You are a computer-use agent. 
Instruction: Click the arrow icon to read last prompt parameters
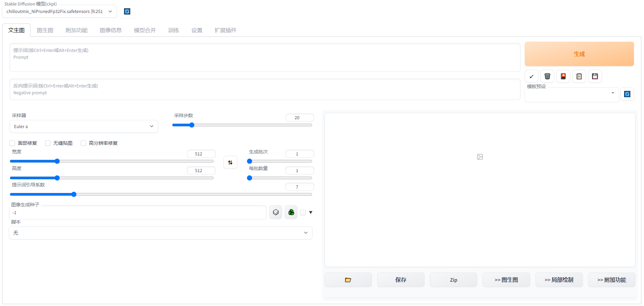(532, 76)
